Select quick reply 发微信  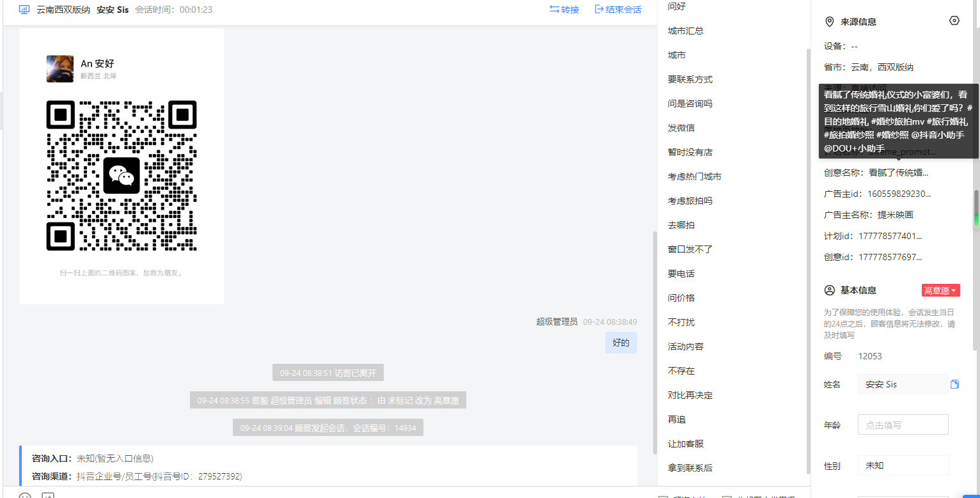click(x=681, y=128)
